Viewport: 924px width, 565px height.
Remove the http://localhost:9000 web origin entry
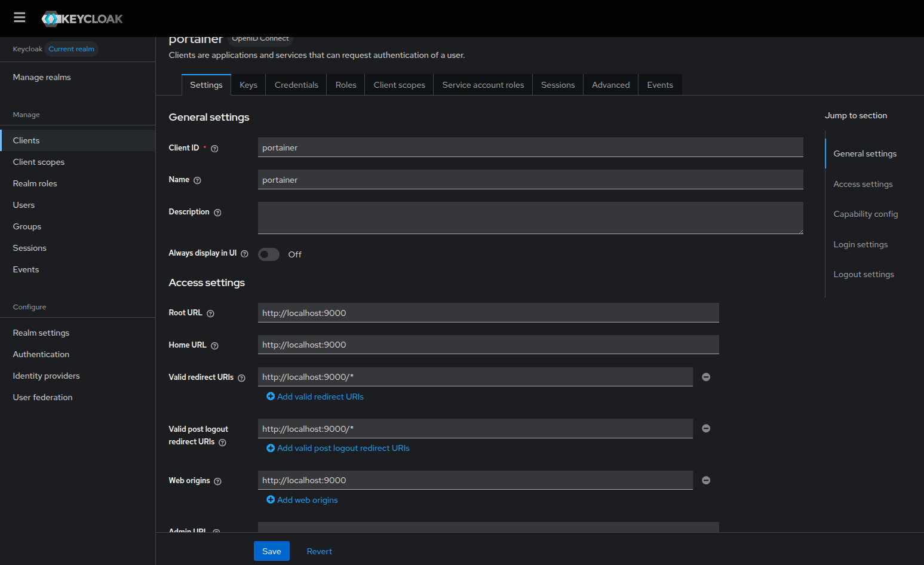(x=705, y=480)
